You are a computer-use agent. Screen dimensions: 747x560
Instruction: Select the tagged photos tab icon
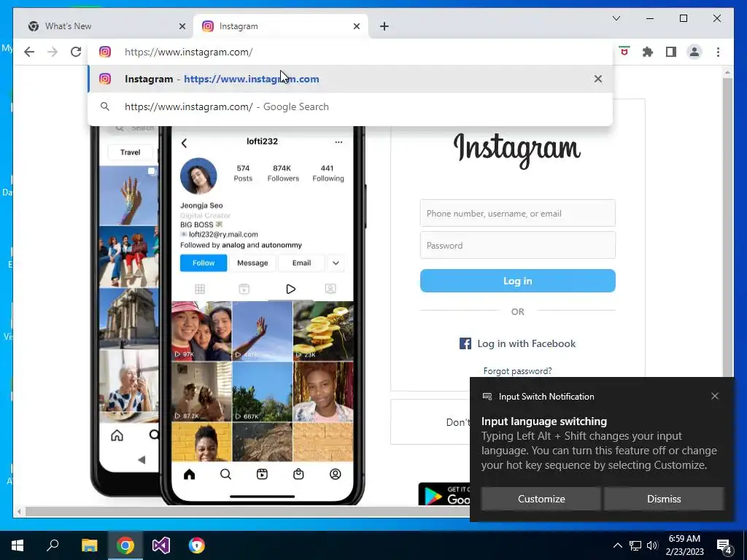(330, 289)
